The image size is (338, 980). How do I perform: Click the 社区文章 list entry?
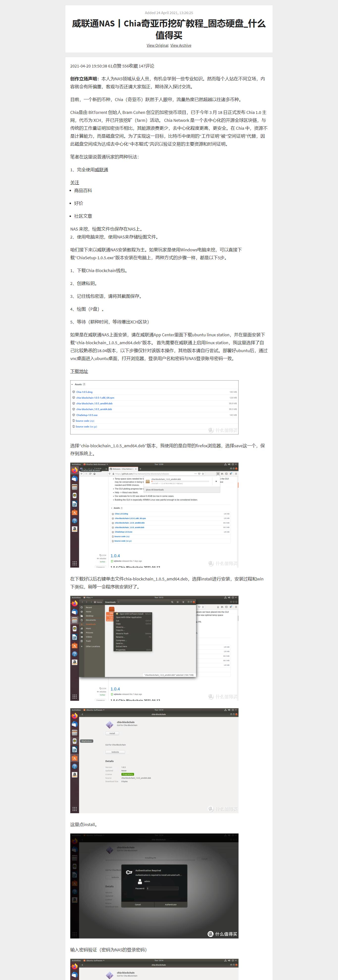click(x=83, y=216)
